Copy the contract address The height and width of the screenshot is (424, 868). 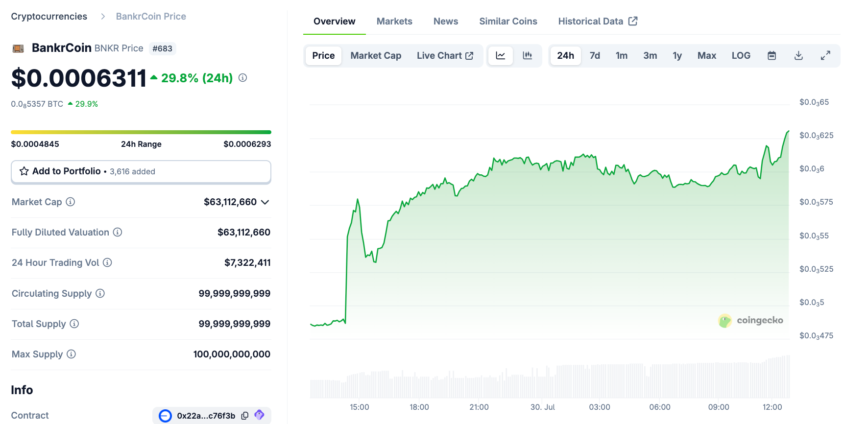click(245, 416)
